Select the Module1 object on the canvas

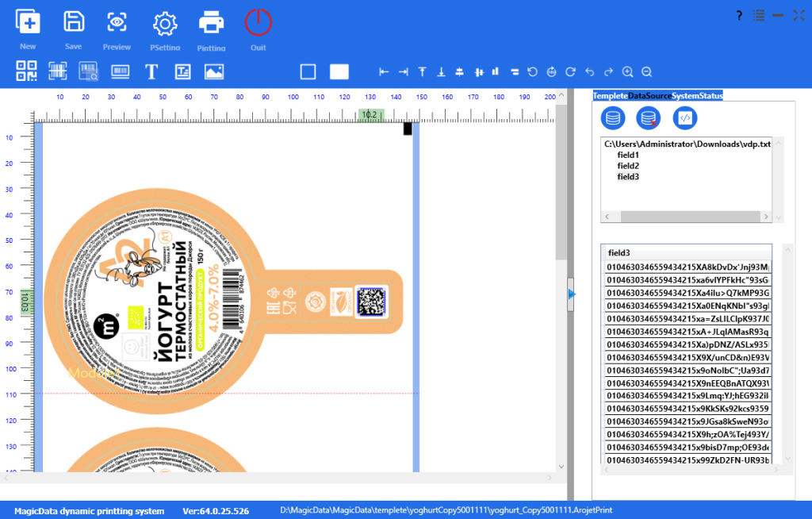tap(94, 372)
